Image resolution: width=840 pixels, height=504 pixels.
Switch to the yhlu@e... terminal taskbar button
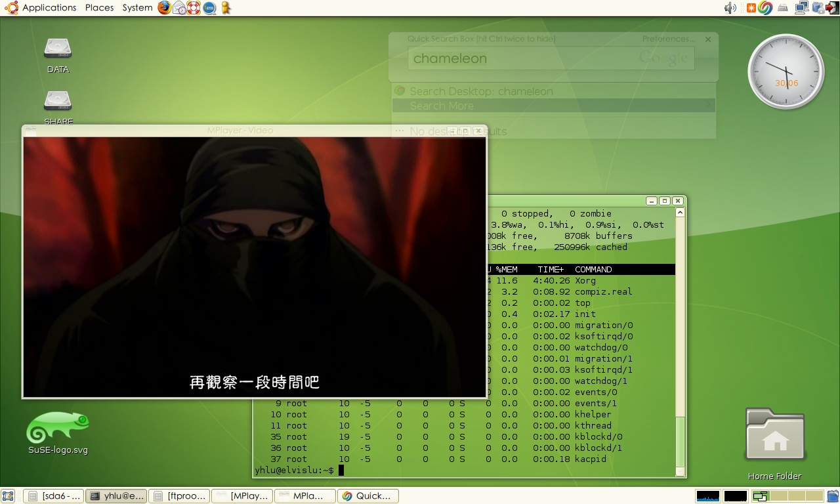116,496
